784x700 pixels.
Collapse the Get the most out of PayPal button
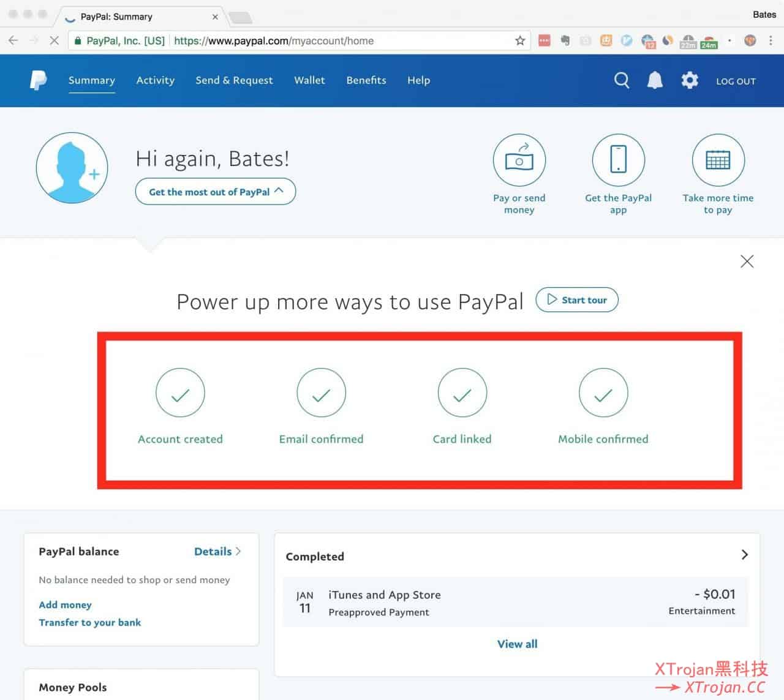point(216,192)
